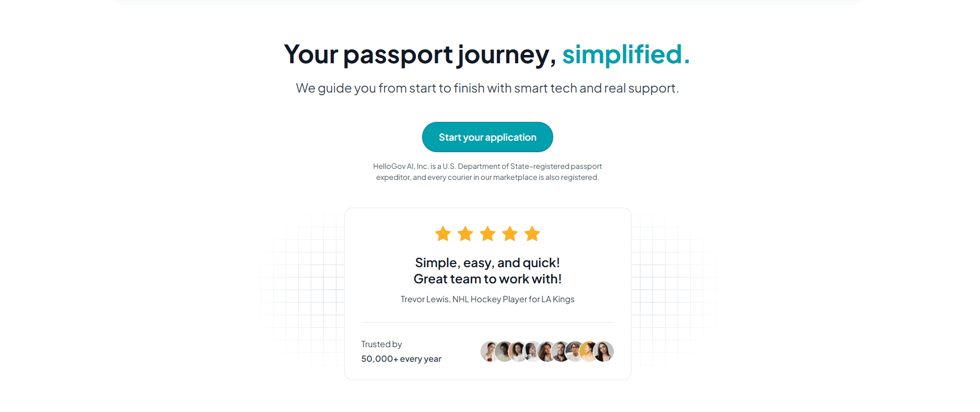Click the "Simple, easy, and quick!" testimonial quote
Viewport: 980px width, 412px height.
pos(487,262)
